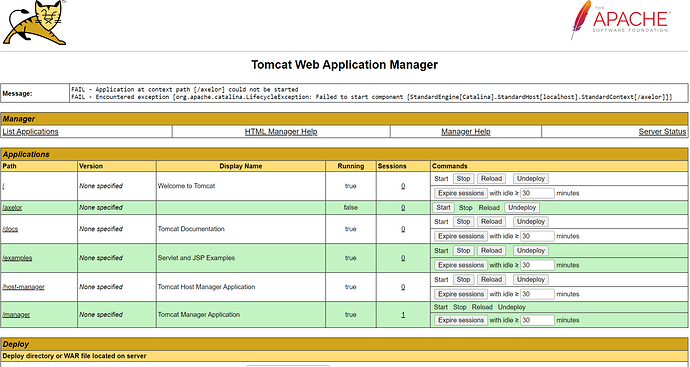Undeploy the Welcome to Tomcat application
The image size is (690, 367).
pyautogui.click(x=531, y=179)
